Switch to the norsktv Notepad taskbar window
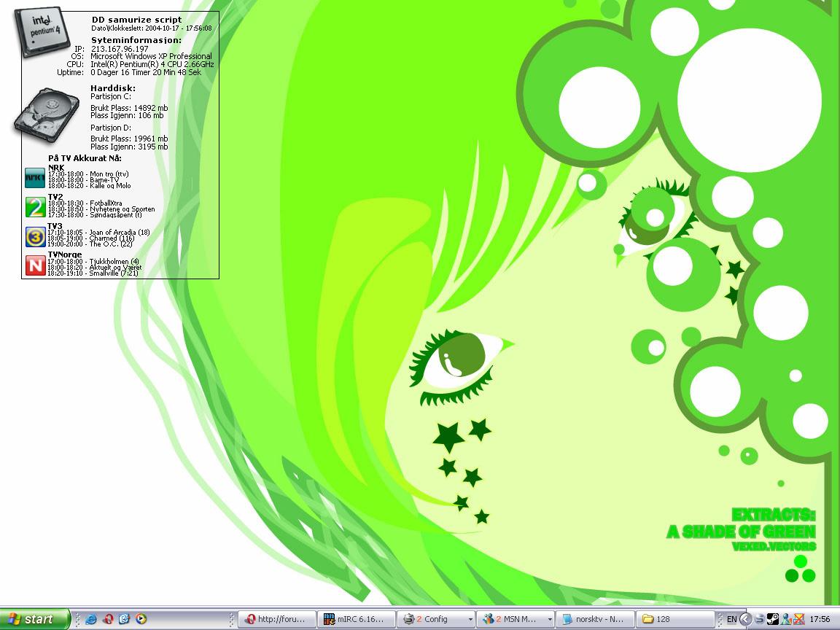 [595, 619]
